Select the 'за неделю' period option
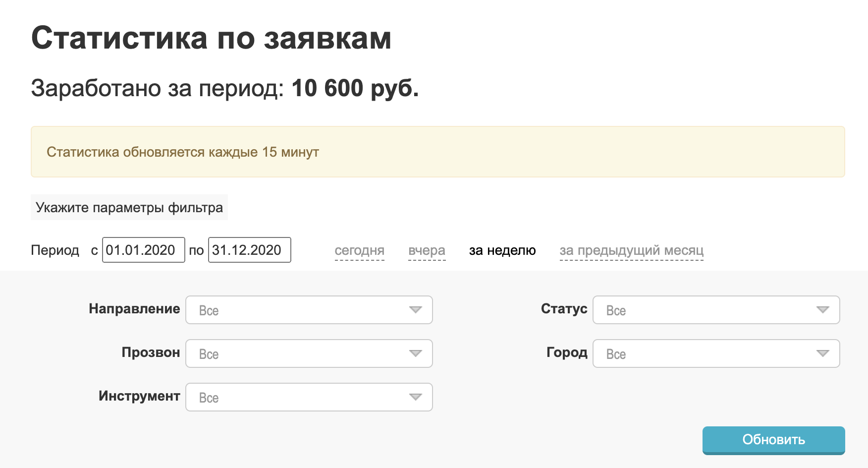This screenshot has width=868, height=468. coord(502,250)
